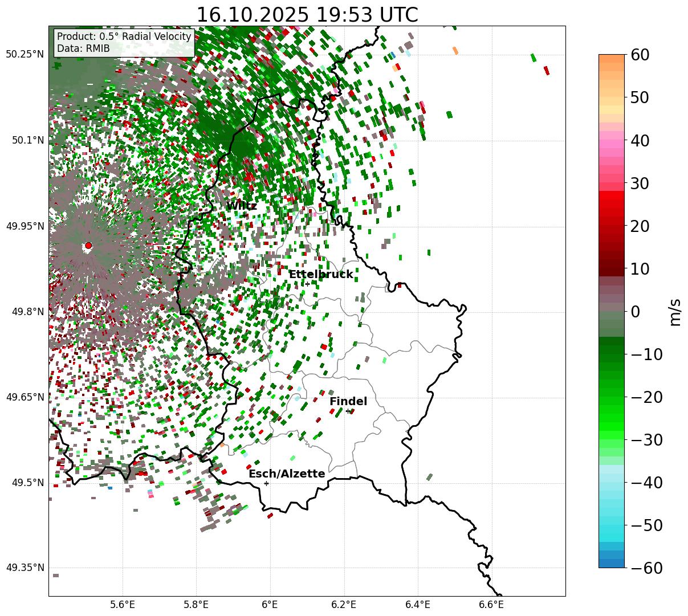Click the colorbar value 10

[641, 268]
